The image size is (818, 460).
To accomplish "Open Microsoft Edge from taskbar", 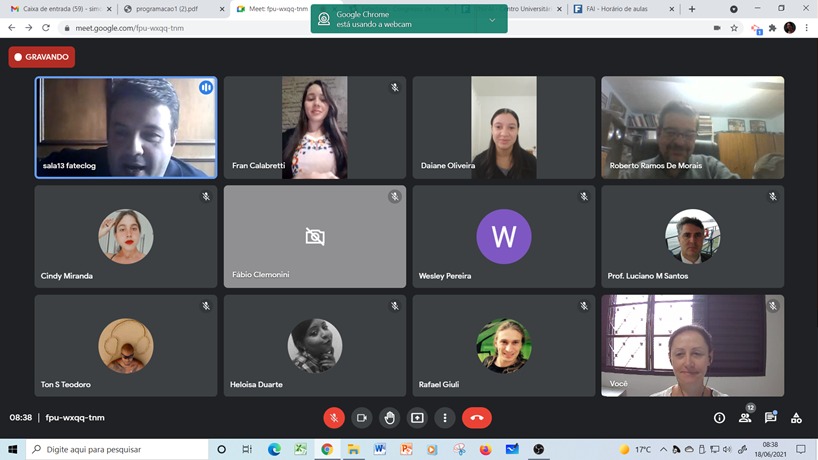I will pyautogui.click(x=274, y=449).
